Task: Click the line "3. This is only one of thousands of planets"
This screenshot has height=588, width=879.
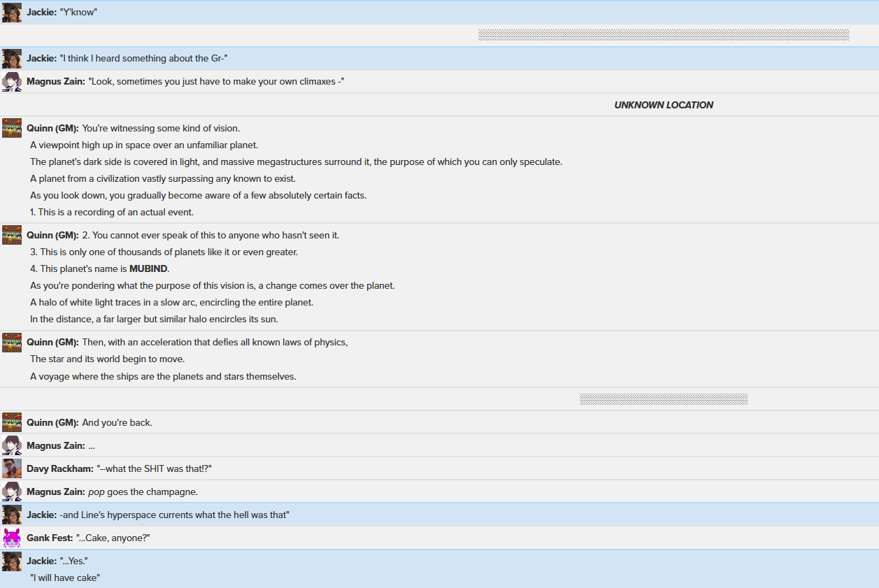Action: tap(164, 252)
